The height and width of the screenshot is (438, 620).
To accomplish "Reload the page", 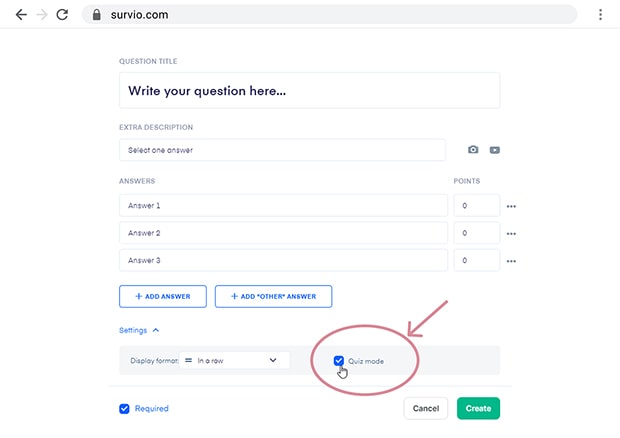I will pyautogui.click(x=62, y=15).
